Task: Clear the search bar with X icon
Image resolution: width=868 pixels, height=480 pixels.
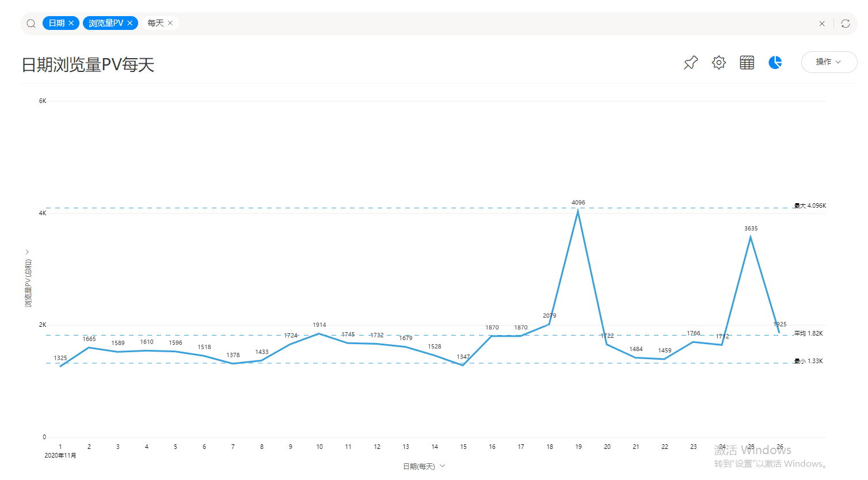Action: point(822,24)
